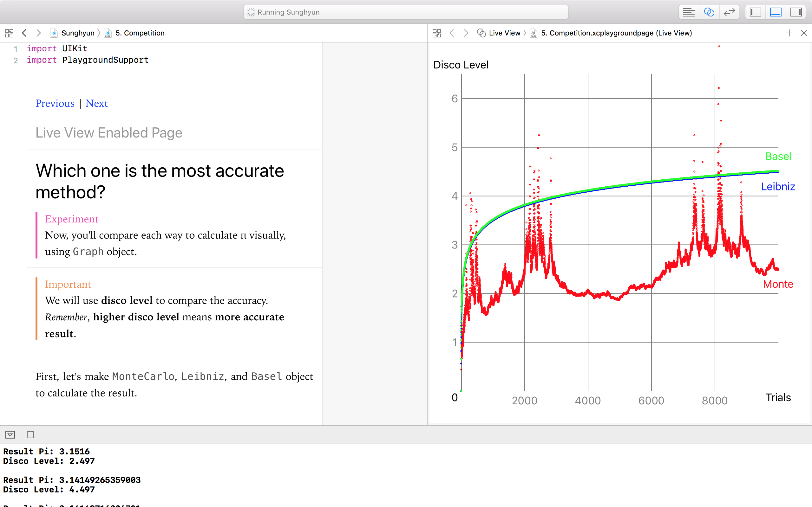Toggle the debug area panel visibility
812x507 pixels.
point(776,12)
